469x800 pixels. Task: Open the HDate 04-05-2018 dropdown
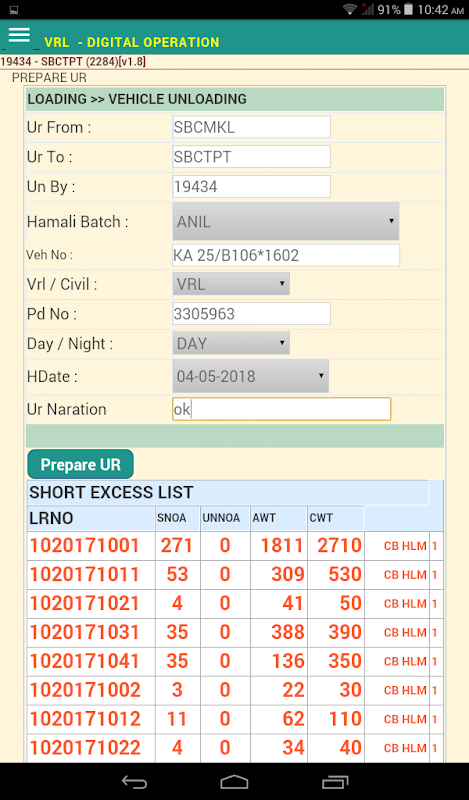click(x=251, y=376)
